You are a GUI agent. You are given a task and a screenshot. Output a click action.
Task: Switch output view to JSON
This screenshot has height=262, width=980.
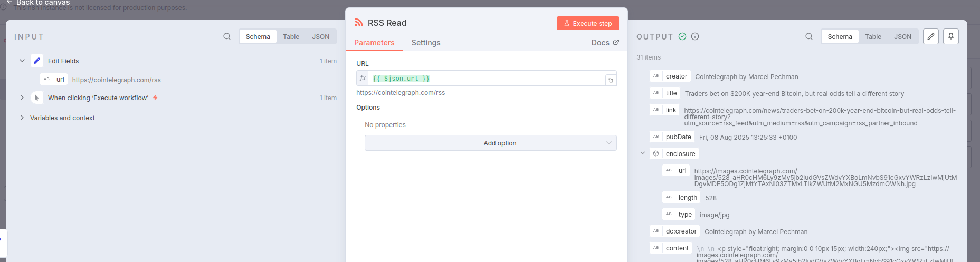pyautogui.click(x=902, y=36)
